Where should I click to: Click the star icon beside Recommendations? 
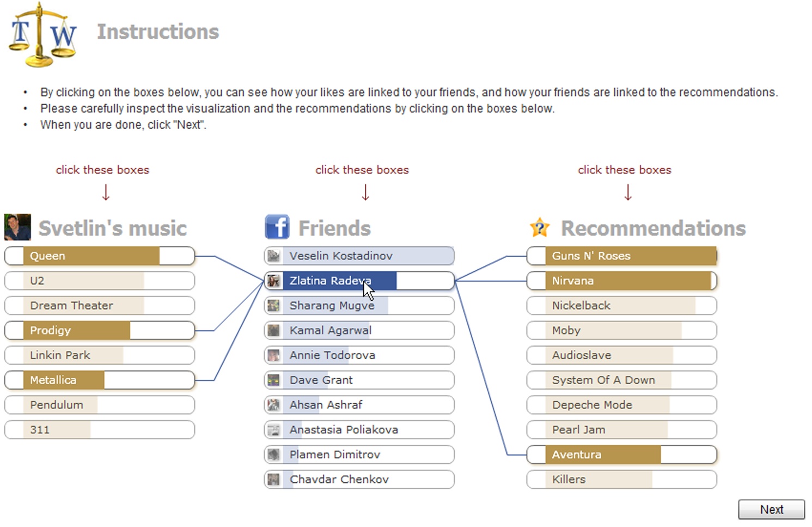pos(540,227)
